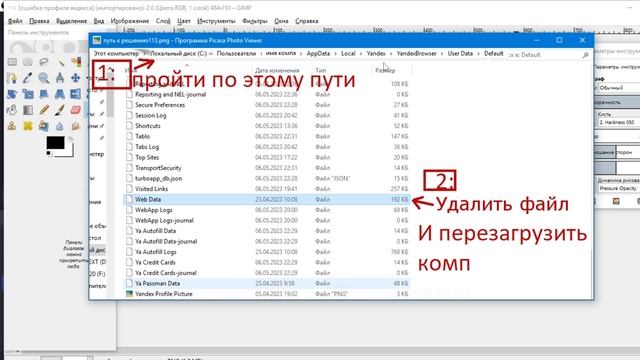Open the Pressure Opacity dynamics selector

(x=619, y=188)
